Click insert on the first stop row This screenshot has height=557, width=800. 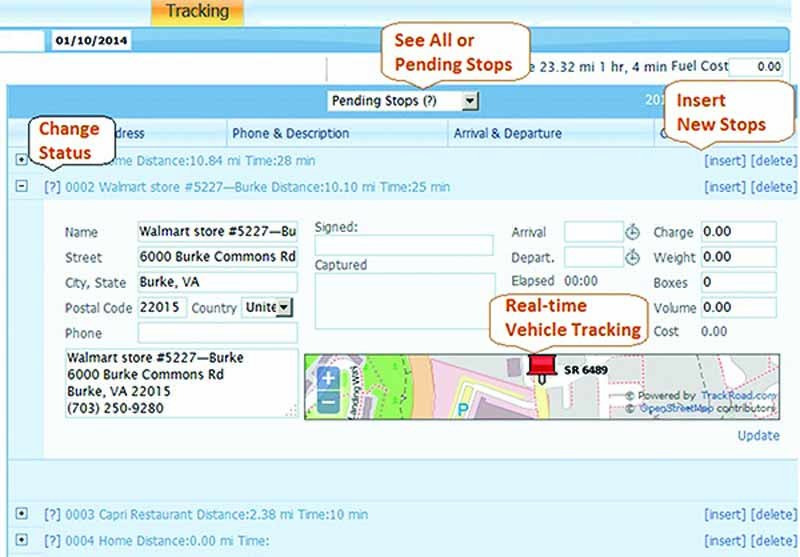coord(724,161)
